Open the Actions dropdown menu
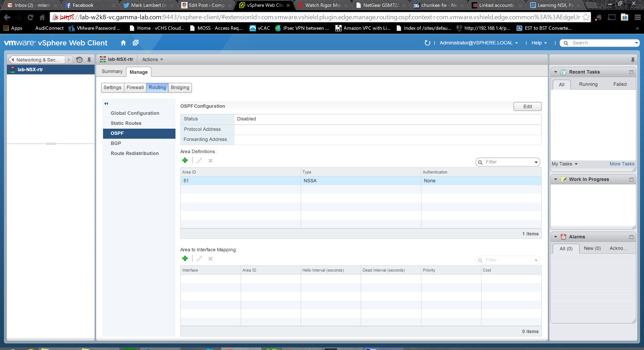 [x=152, y=60]
